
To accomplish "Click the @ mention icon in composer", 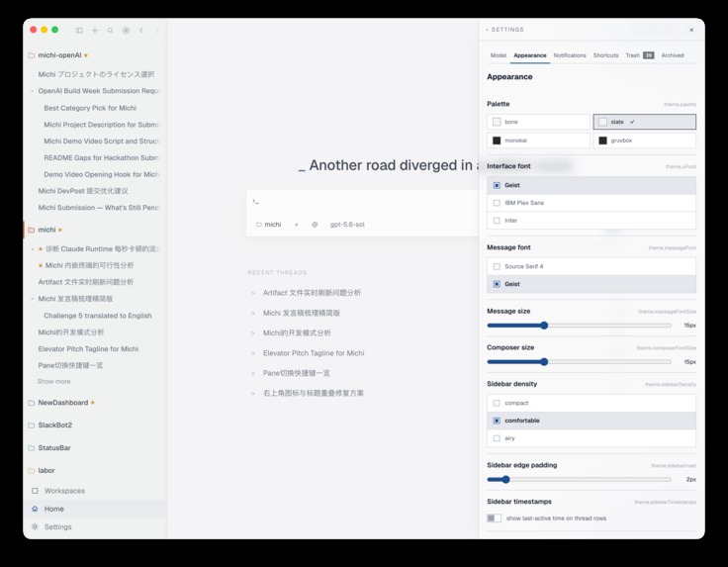I will (x=315, y=225).
